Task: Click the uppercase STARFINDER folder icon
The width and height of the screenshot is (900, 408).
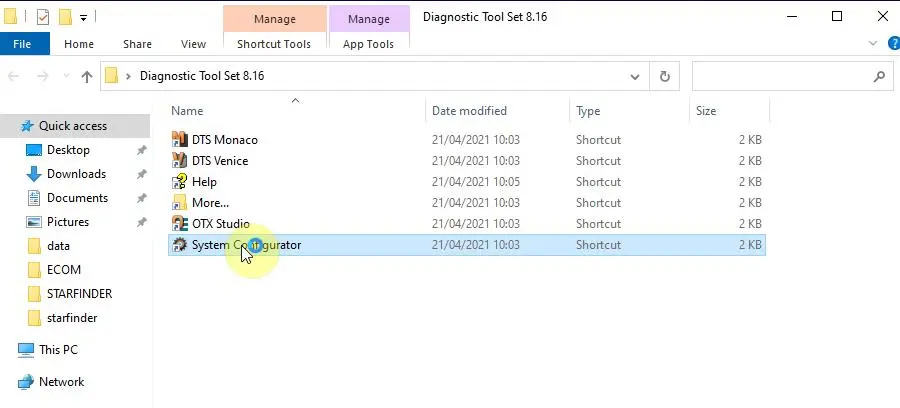Action: [34, 294]
